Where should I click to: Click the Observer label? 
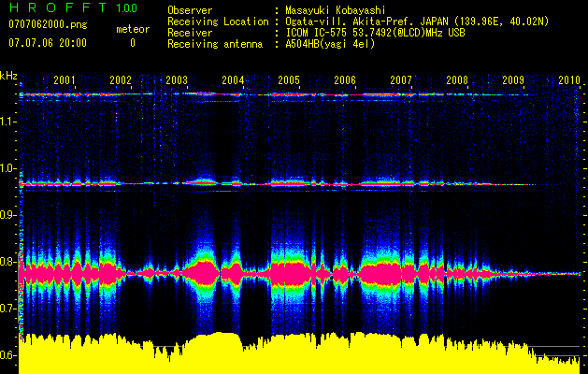190,10
